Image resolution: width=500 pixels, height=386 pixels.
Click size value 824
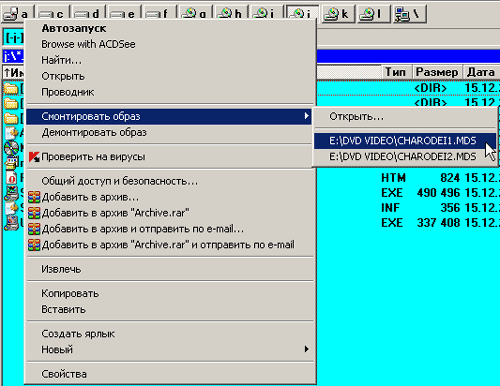450,178
